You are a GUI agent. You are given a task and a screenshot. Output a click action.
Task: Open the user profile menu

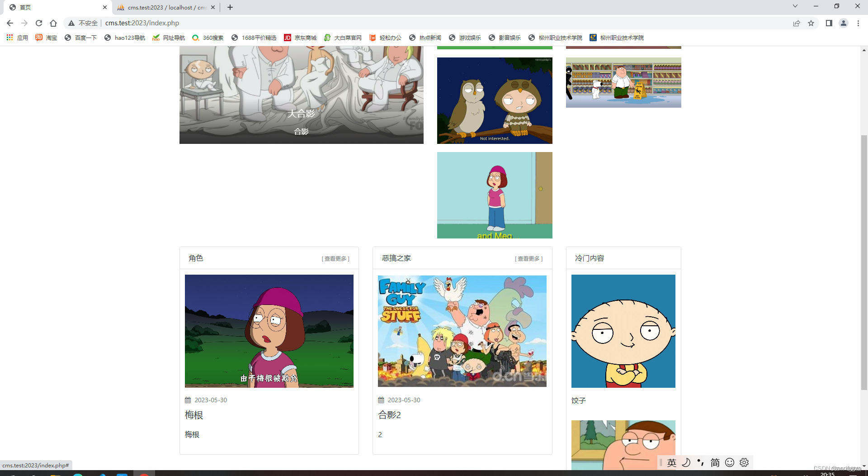pyautogui.click(x=844, y=23)
